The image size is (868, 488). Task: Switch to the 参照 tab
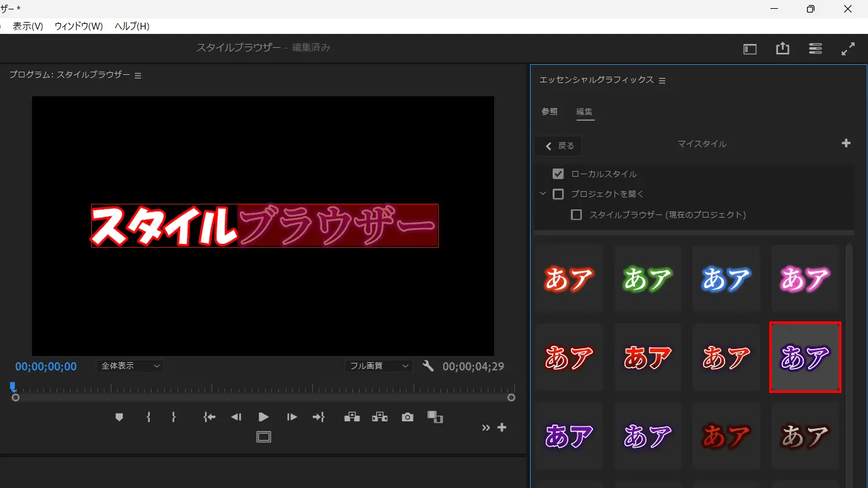pyautogui.click(x=550, y=112)
